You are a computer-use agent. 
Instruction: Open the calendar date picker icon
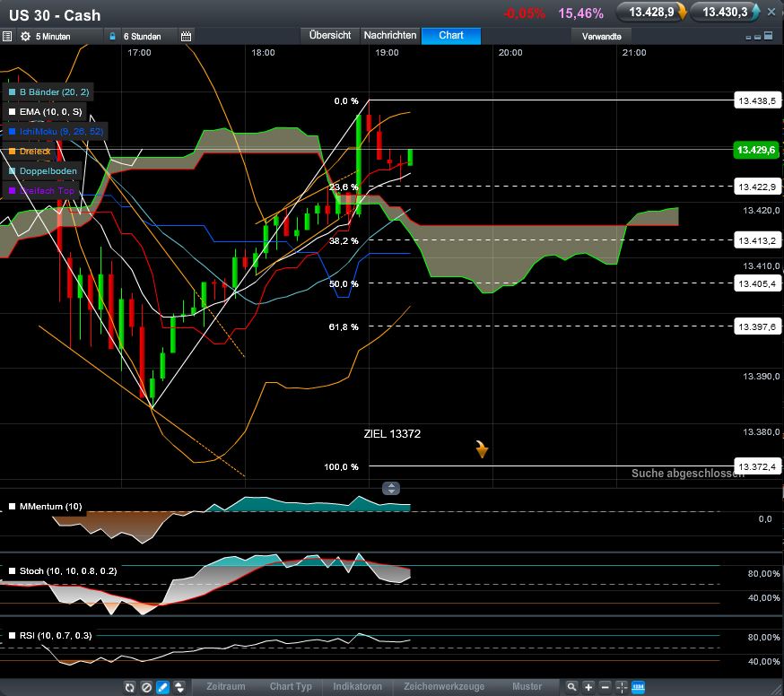186,37
